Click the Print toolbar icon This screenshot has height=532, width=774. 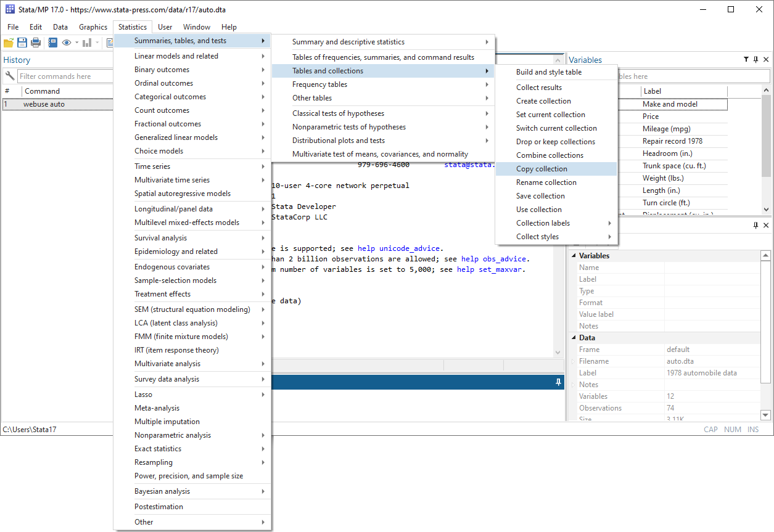click(36, 42)
